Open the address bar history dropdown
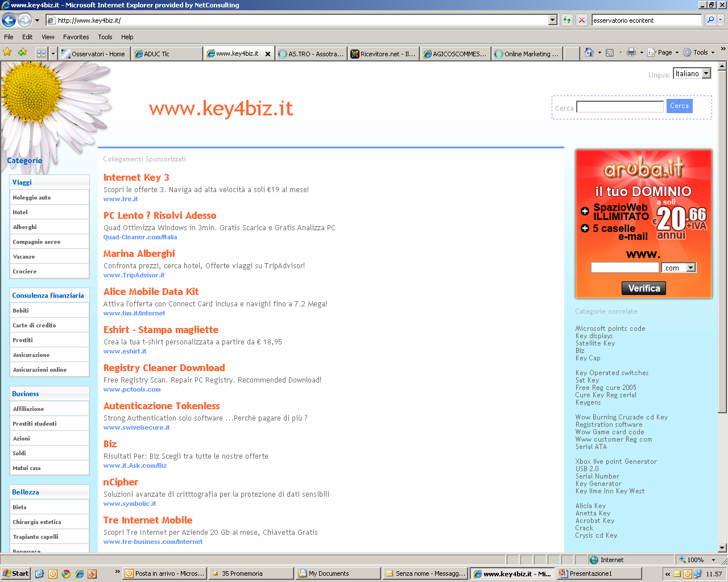This screenshot has width=728, height=582. pyautogui.click(x=552, y=20)
